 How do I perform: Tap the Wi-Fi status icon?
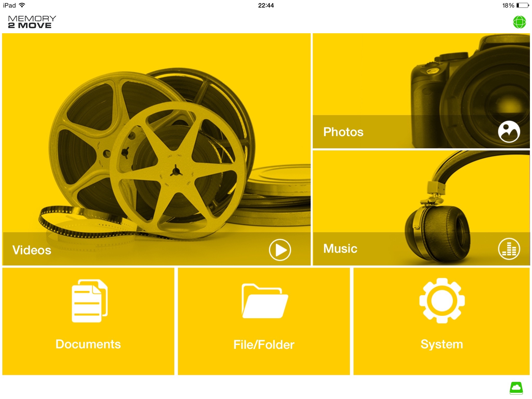point(22,5)
